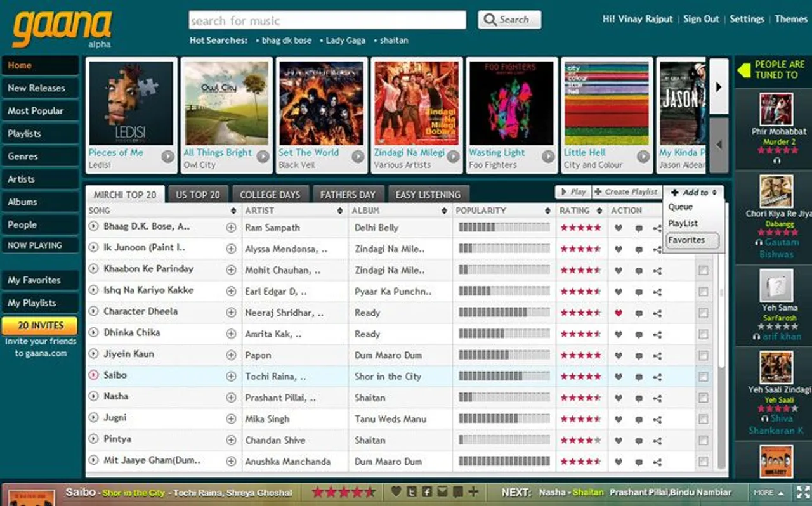Image resolution: width=812 pixels, height=506 pixels.
Task: Play the Pieces of Me album card
Action: pyautogui.click(x=167, y=156)
